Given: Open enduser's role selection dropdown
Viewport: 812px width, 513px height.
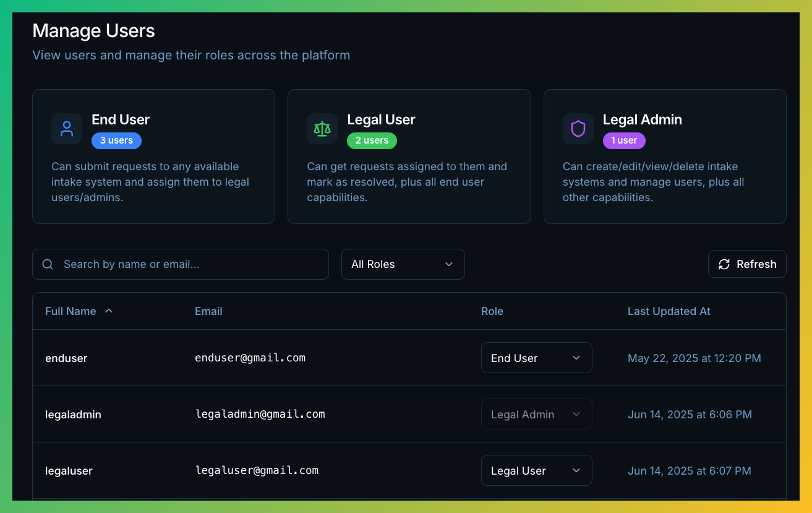Looking at the screenshot, I should (x=536, y=358).
